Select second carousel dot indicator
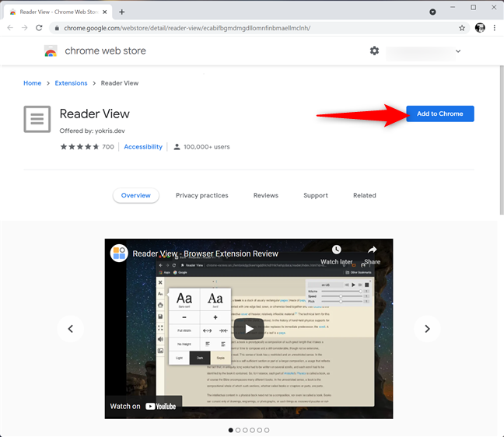 pos(238,430)
